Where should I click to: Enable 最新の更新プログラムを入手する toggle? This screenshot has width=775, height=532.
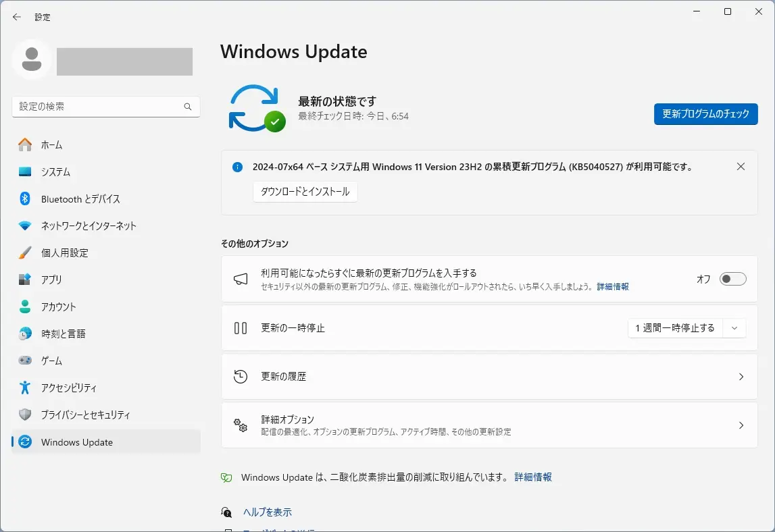click(732, 278)
